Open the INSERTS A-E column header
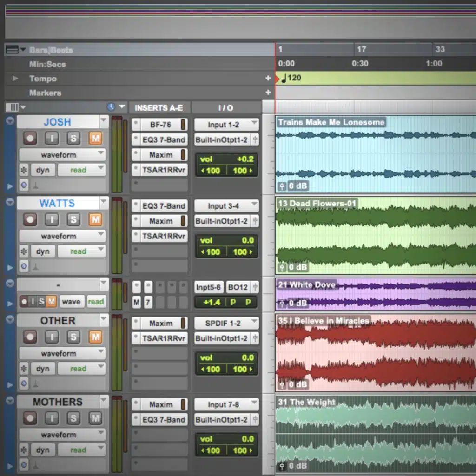Screen dimensions: 476x476 click(159, 108)
